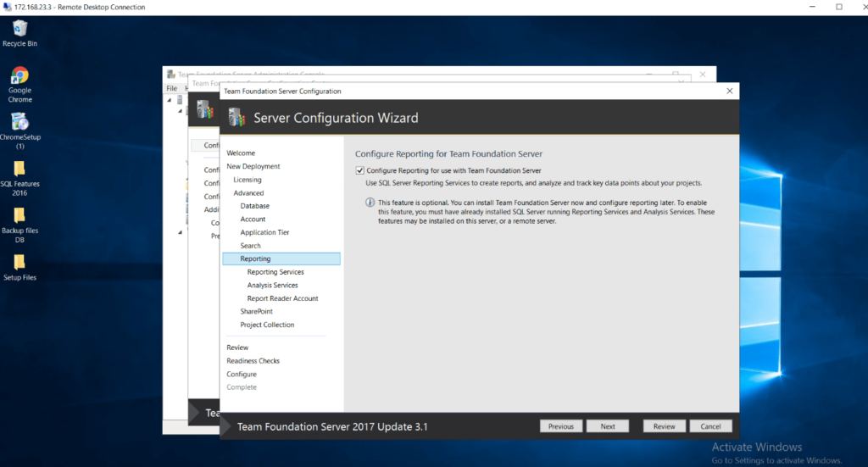This screenshot has width=868, height=467.
Task: Select the SQL Features 2016 folder
Action: click(20, 178)
